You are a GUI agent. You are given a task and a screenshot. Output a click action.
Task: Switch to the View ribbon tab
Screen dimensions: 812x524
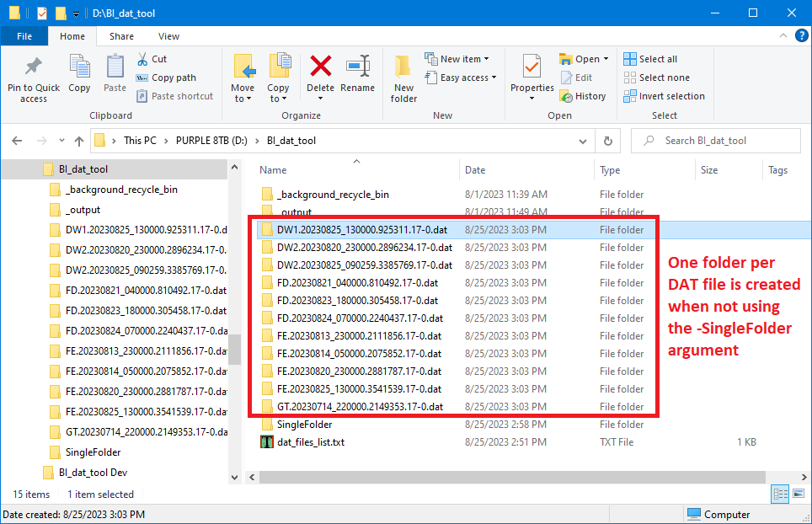[168, 36]
